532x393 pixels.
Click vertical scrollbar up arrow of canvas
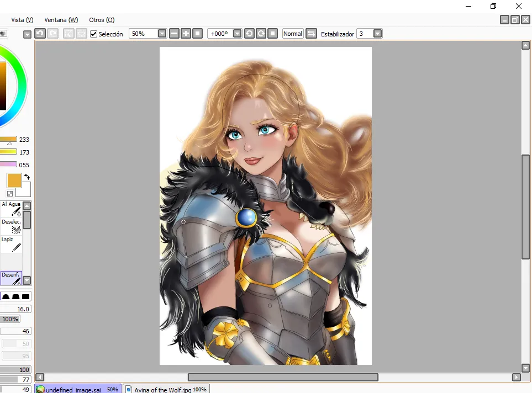(525, 45)
